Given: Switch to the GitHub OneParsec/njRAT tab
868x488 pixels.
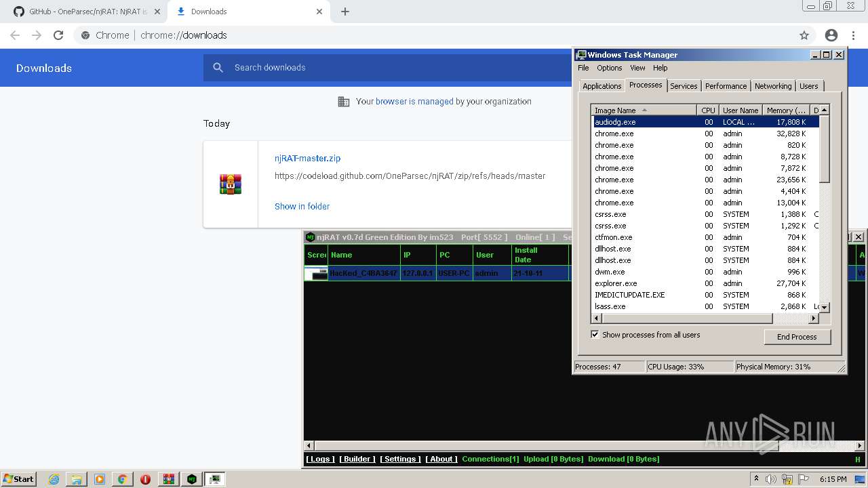Looking at the screenshot, I should pos(85,12).
